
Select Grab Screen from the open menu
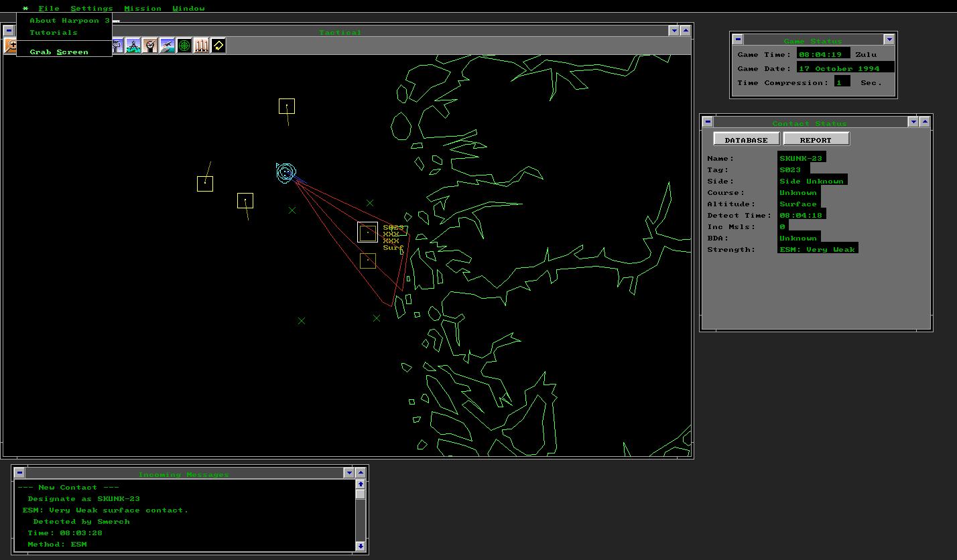click(60, 52)
